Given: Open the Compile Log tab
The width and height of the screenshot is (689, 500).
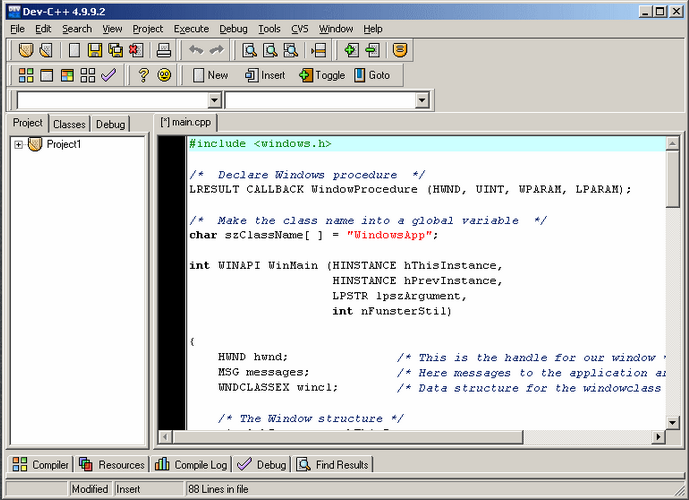Looking at the screenshot, I should pyautogui.click(x=191, y=464).
